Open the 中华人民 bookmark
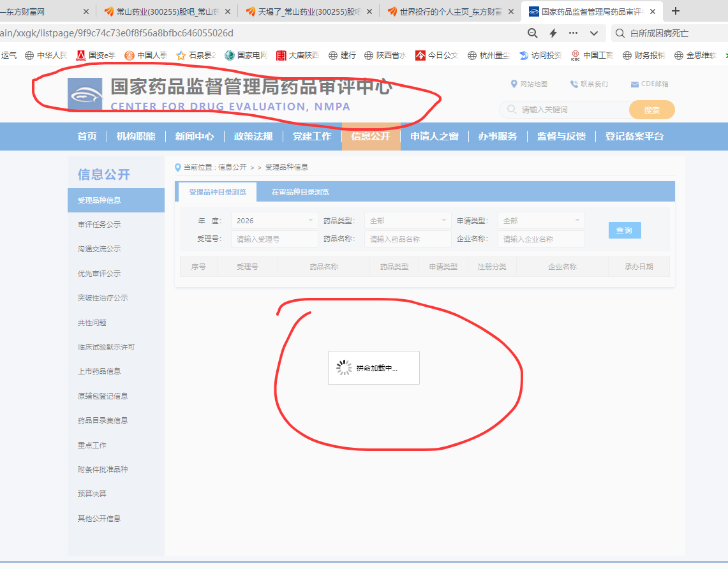728x569 pixels. pos(46,55)
